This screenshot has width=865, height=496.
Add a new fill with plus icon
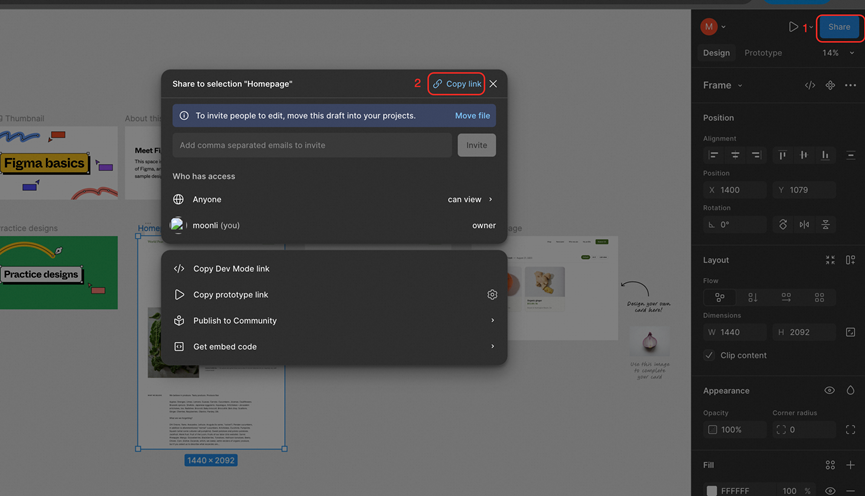click(850, 465)
